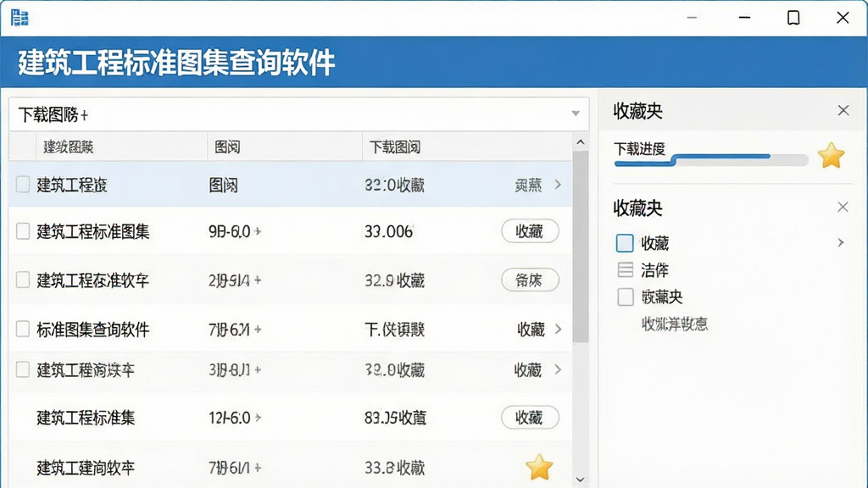Close the 收藏夹 section below the progress bar

tap(843, 207)
